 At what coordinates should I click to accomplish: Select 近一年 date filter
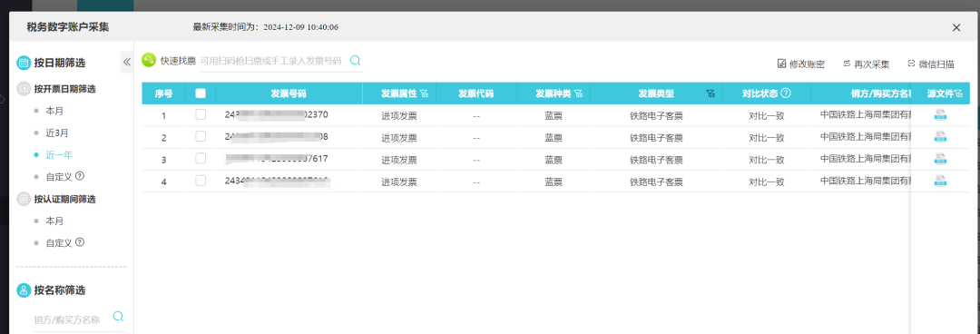[x=59, y=154]
